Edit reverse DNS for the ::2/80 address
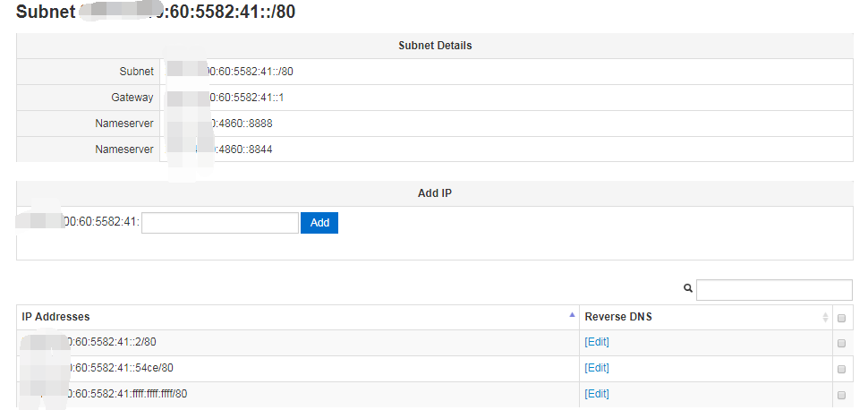This screenshot has height=410, width=868. (x=597, y=342)
